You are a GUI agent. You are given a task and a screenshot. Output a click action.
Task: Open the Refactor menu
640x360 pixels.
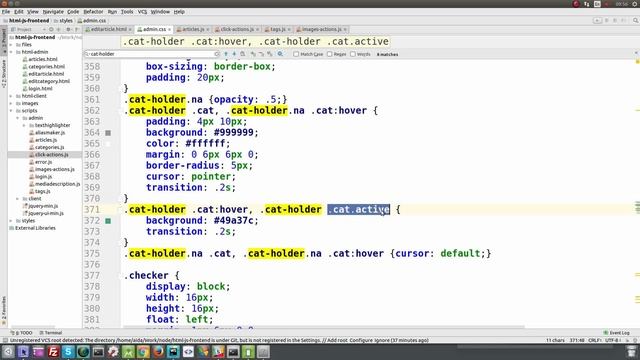(93, 12)
